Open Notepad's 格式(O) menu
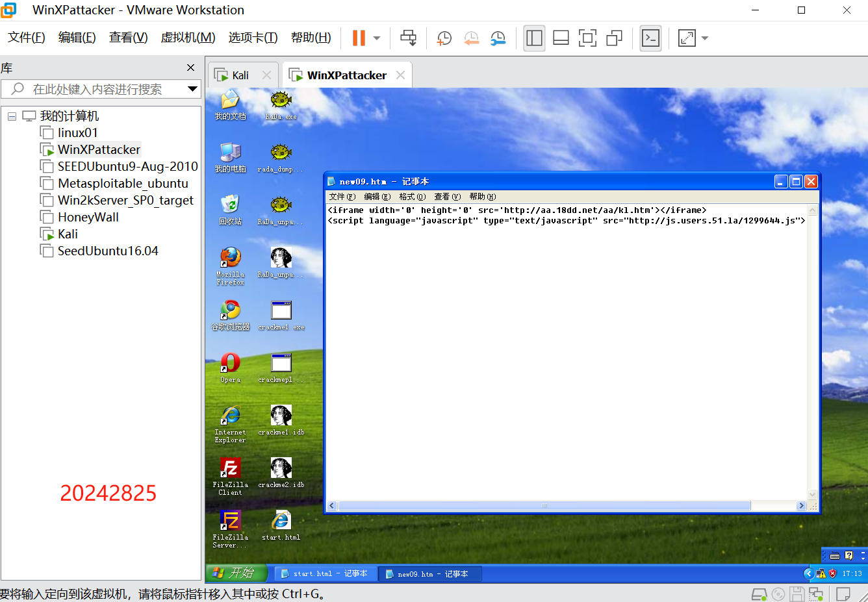This screenshot has width=868, height=602. click(x=412, y=197)
